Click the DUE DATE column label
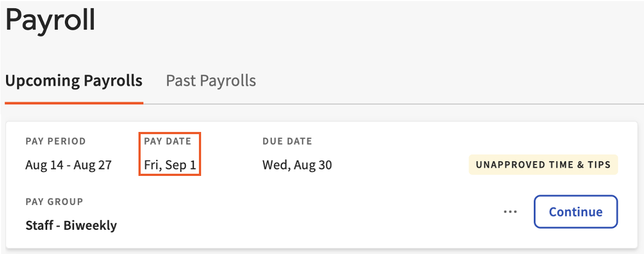 point(287,141)
